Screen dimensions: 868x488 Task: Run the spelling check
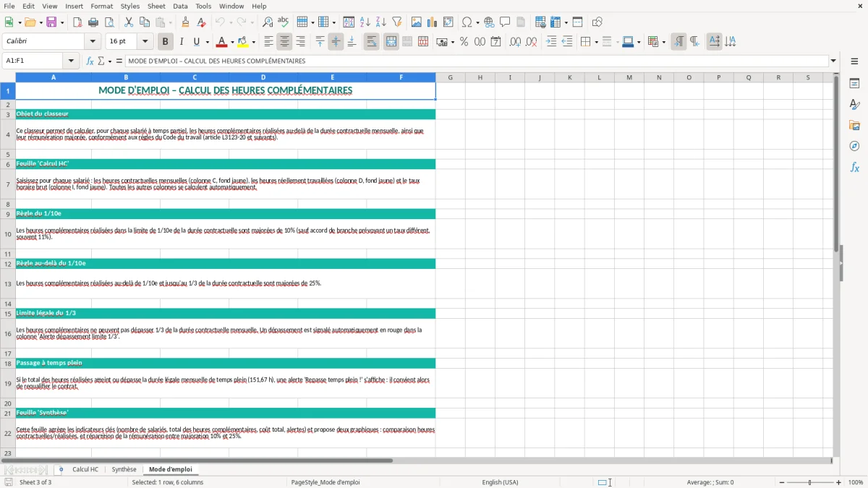[x=284, y=22]
